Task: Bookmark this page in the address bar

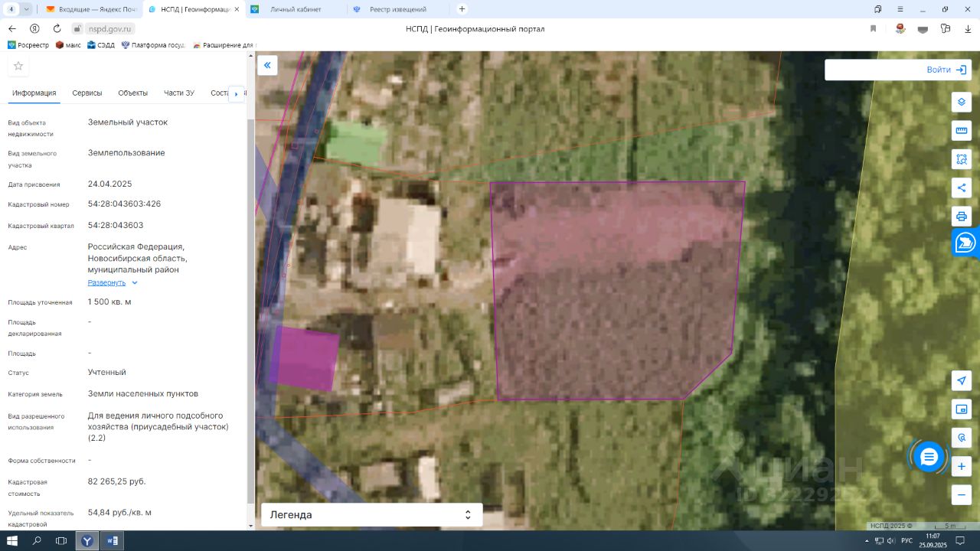Action: (873, 28)
